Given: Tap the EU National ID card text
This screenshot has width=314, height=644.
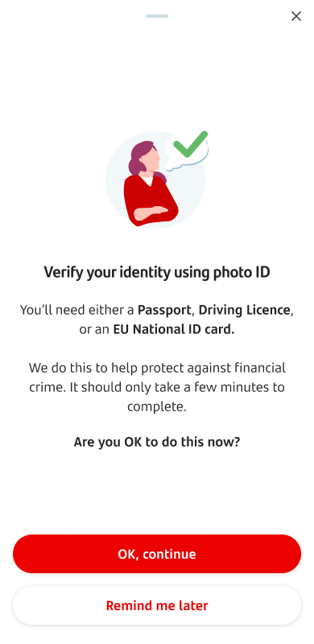Looking at the screenshot, I should 173,329.
